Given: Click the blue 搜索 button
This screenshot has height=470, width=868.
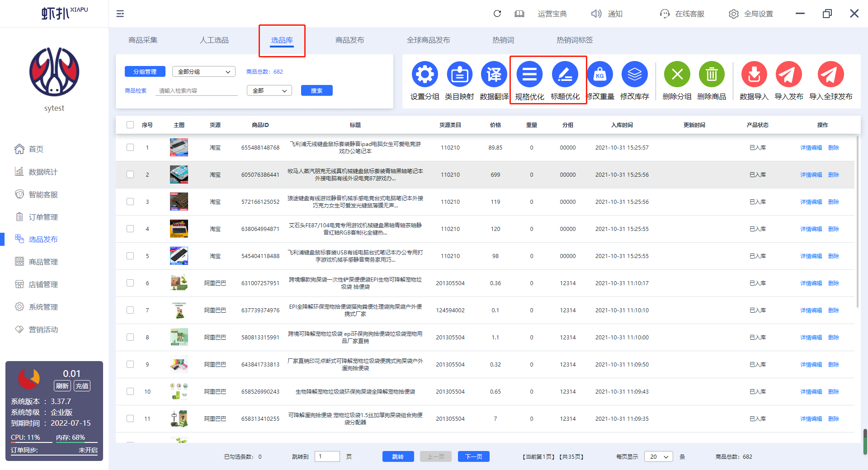Looking at the screenshot, I should click(x=317, y=90).
